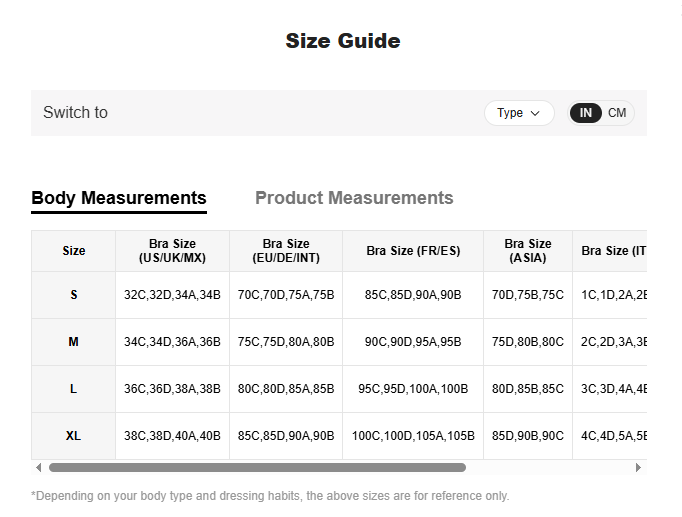Select the Body Measurements tab

119,198
